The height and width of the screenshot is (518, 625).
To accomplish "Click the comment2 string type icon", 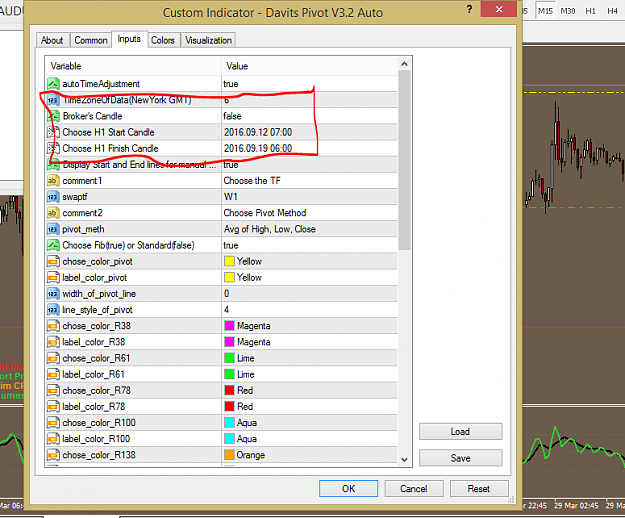I will tap(53, 213).
